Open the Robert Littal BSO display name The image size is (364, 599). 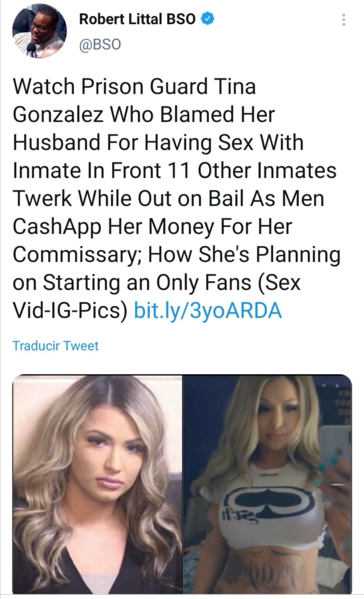[x=137, y=19]
